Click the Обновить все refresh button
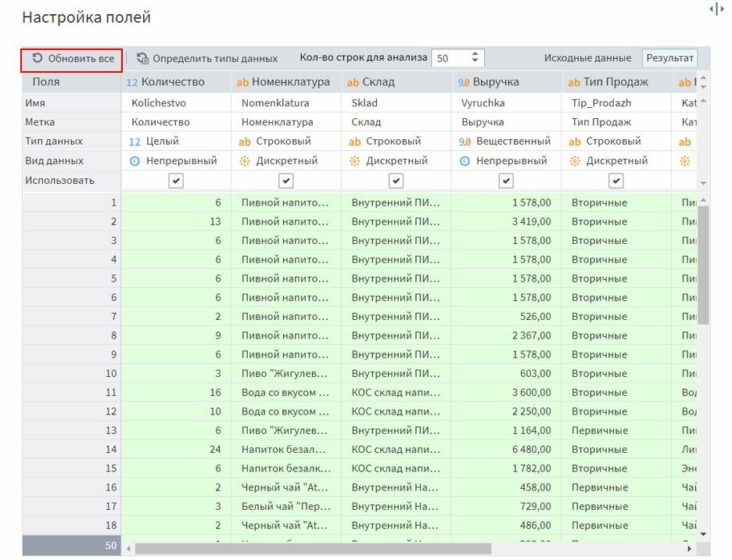The image size is (732, 560). click(x=73, y=59)
